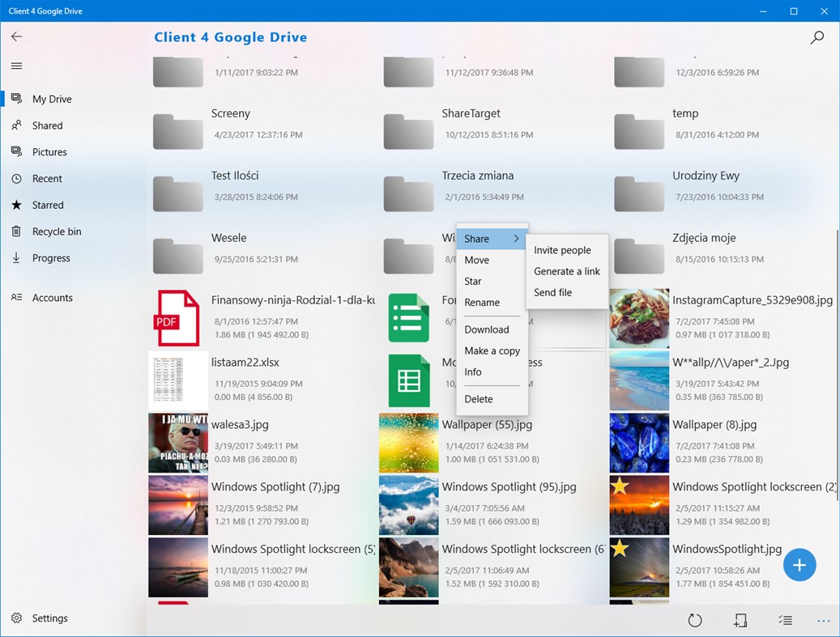
Task: Open Settings via the gear icon
Action: [16, 618]
